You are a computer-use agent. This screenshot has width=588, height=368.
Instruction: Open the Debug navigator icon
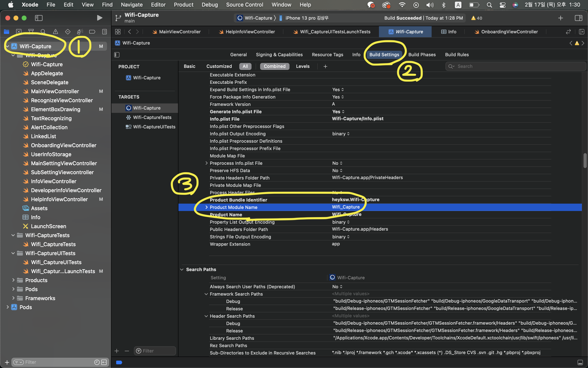[x=80, y=32]
